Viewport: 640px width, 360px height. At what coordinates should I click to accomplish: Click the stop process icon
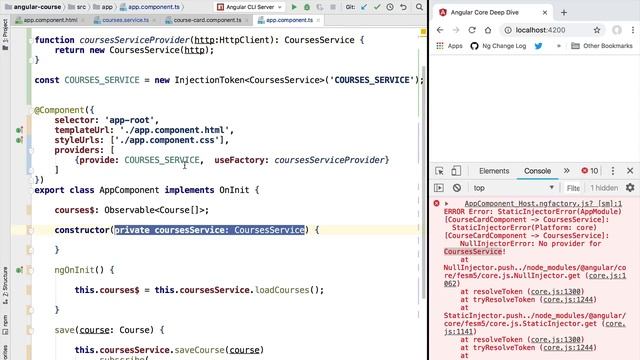(333, 7)
